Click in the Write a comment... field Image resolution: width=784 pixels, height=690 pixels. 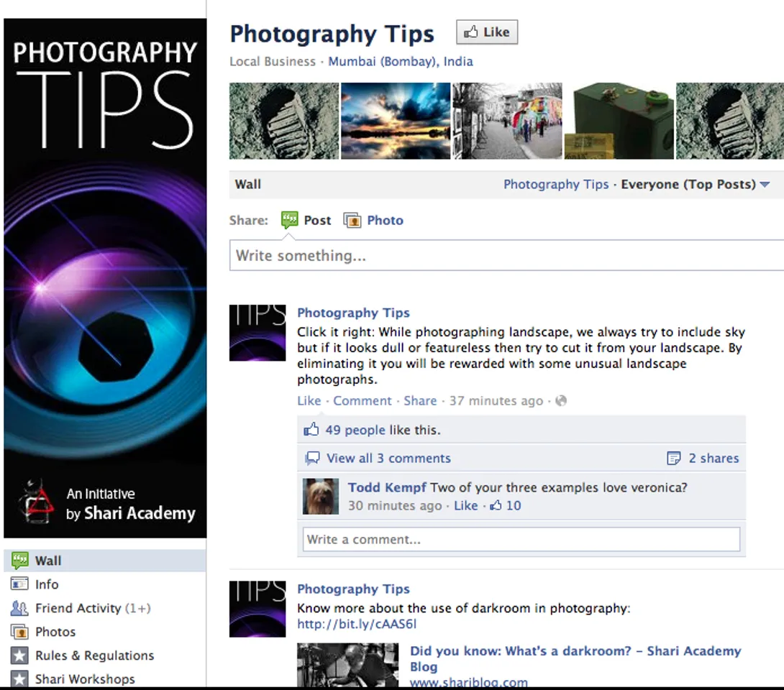pos(521,540)
